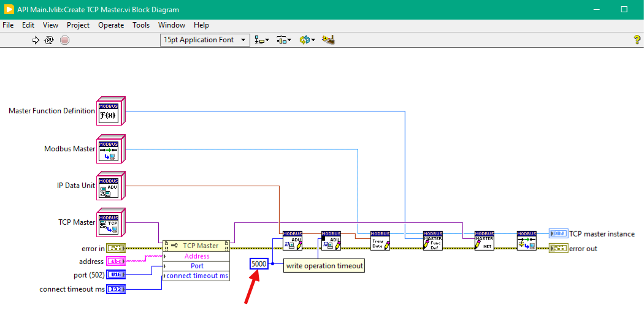The image size is (644, 310).
Task: Open the File menu
Action: [x=8, y=25]
